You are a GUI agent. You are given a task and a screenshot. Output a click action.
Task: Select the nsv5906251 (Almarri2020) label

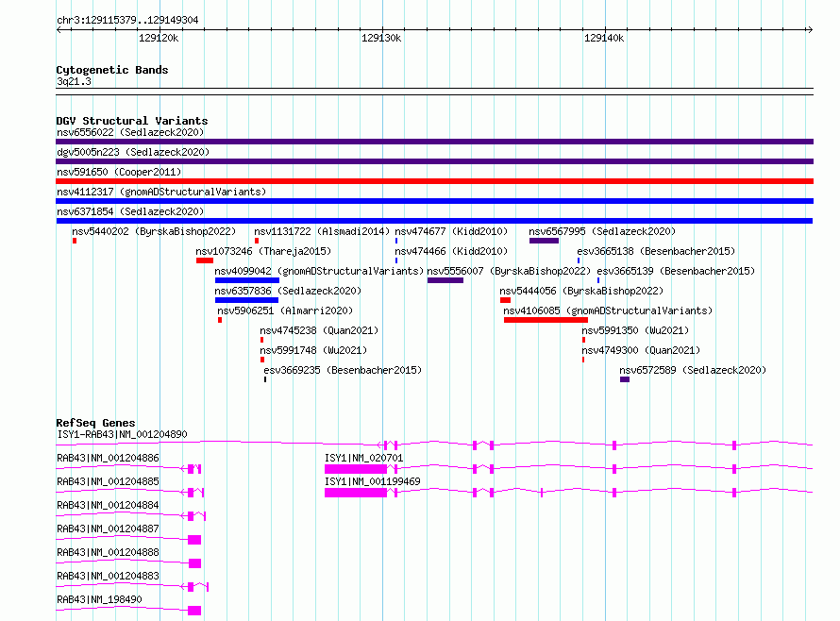click(x=285, y=310)
